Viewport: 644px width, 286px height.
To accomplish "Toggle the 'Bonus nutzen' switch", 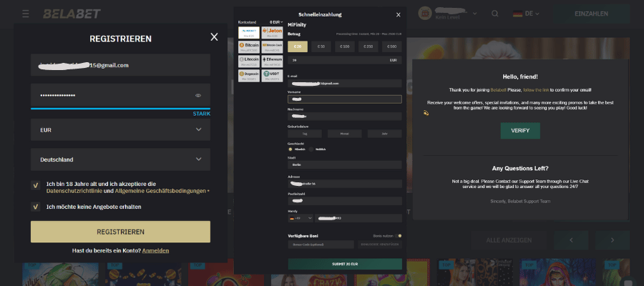I will [399, 235].
